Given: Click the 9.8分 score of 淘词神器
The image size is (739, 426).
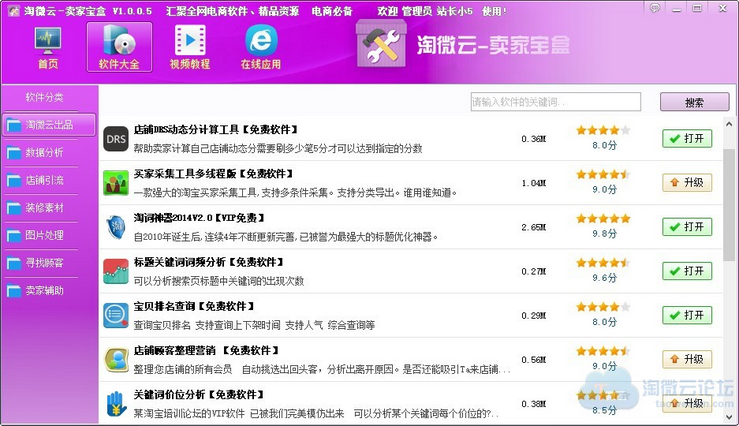Looking at the screenshot, I should click(605, 234).
